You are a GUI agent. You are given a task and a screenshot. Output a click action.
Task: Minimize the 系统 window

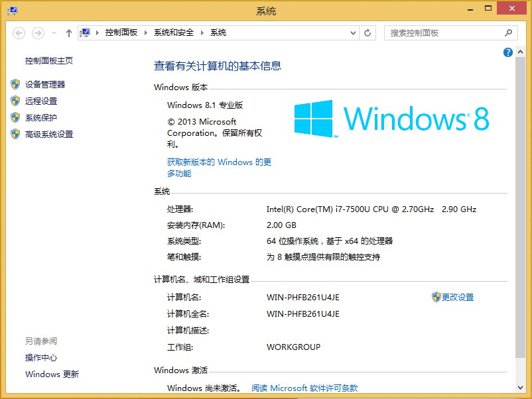470,9
